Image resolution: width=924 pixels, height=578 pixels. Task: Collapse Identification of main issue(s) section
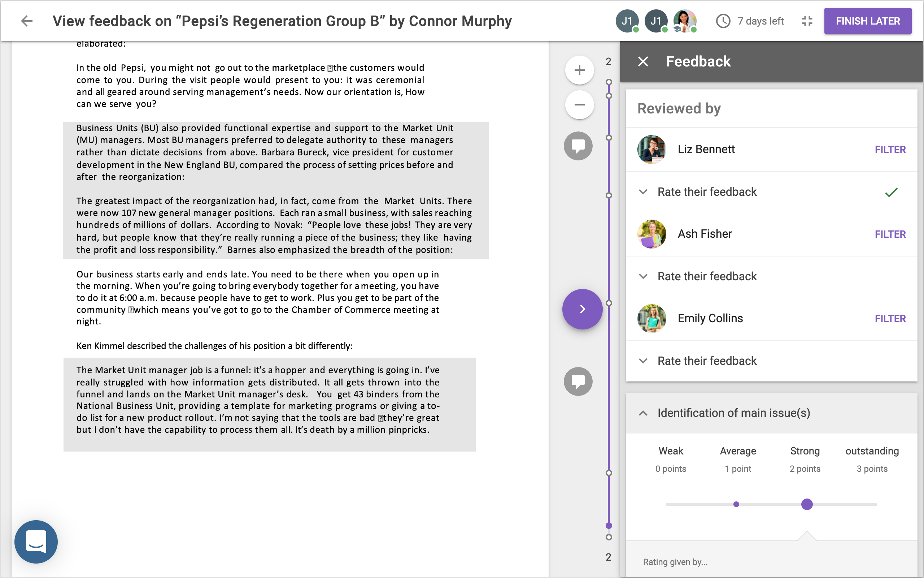click(x=771, y=413)
